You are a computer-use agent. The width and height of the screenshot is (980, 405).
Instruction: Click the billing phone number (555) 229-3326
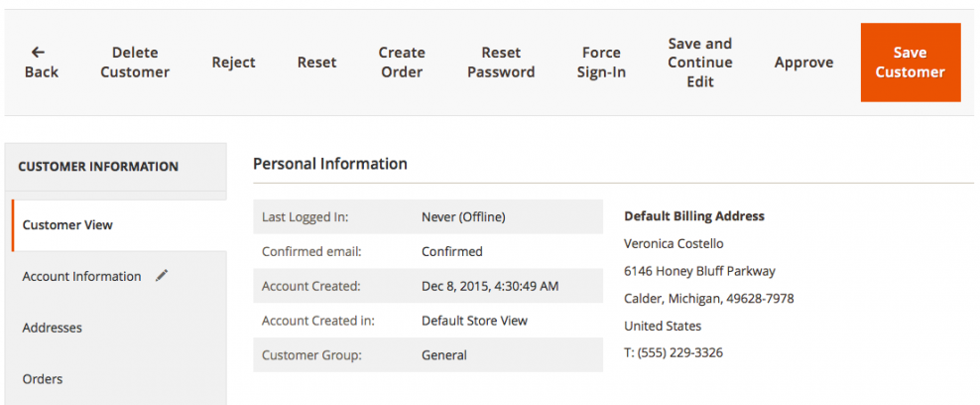tap(679, 352)
